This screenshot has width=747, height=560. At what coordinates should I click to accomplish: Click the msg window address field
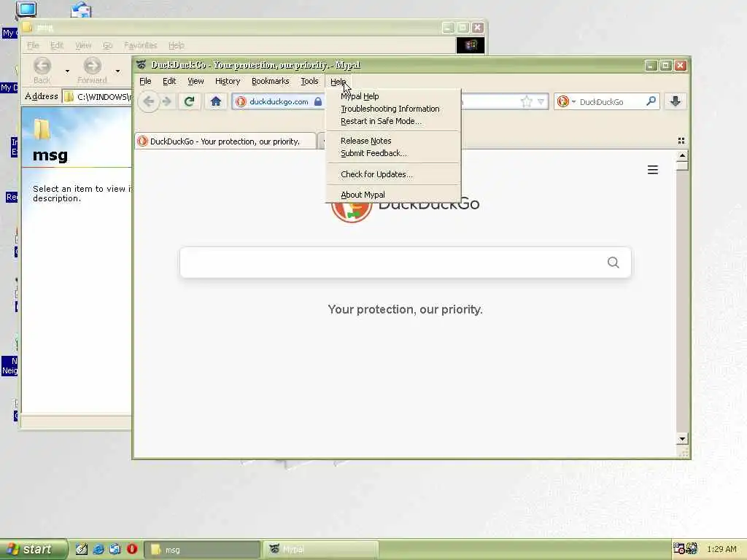[x=98, y=97]
